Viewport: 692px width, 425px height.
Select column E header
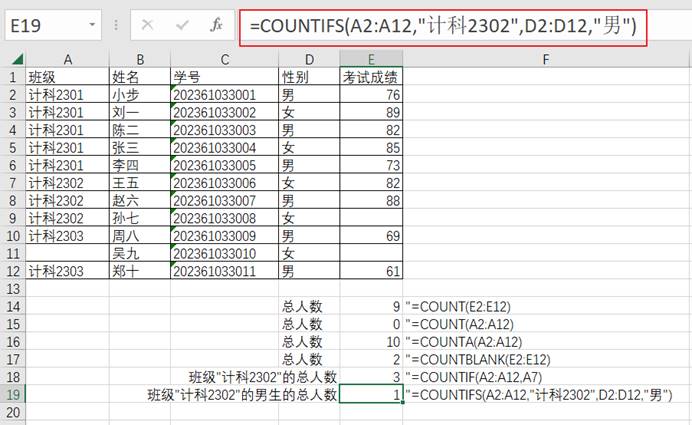click(371, 60)
